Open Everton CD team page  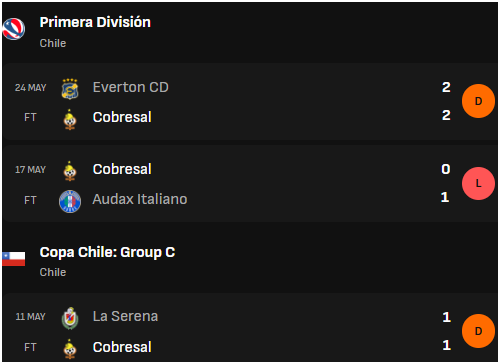click(131, 87)
